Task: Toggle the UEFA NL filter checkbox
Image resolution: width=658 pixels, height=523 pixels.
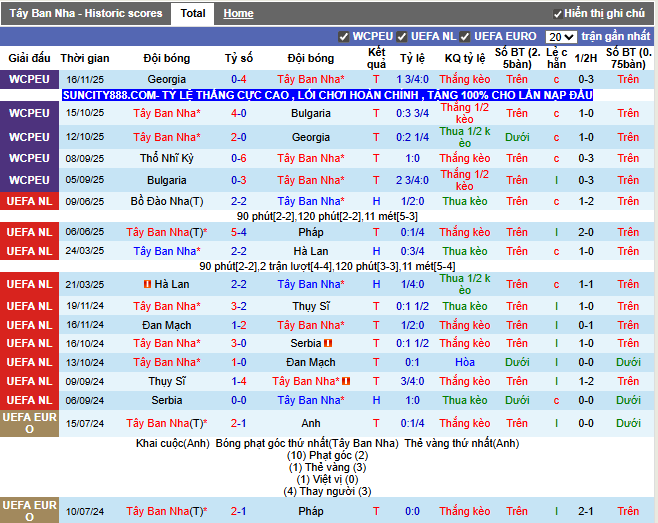Action: pos(402,37)
